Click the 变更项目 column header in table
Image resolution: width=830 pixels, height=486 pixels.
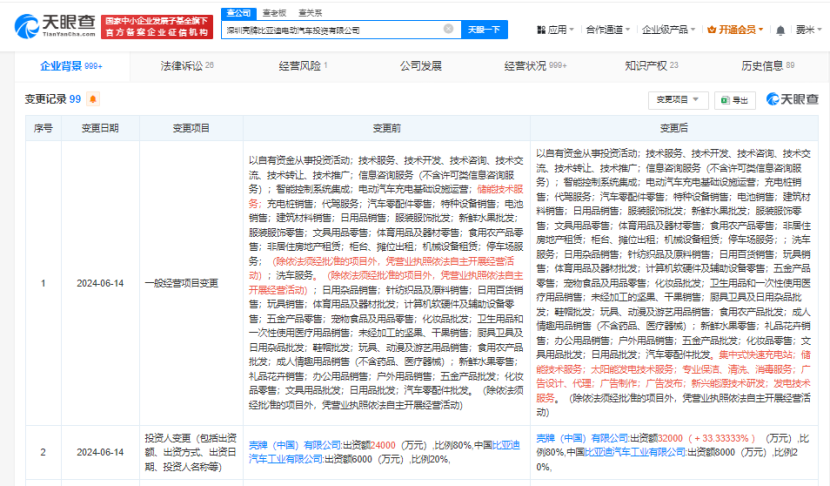pos(191,128)
